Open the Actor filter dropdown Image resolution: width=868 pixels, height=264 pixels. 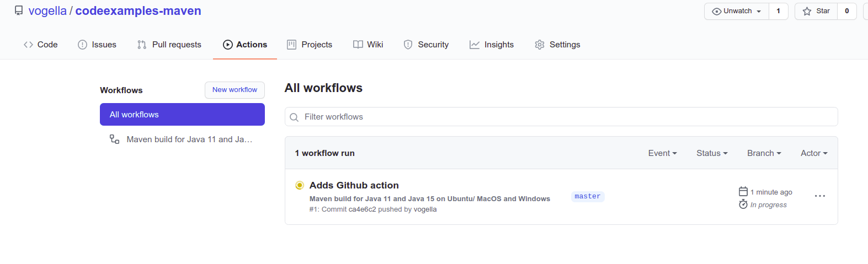pyautogui.click(x=814, y=153)
